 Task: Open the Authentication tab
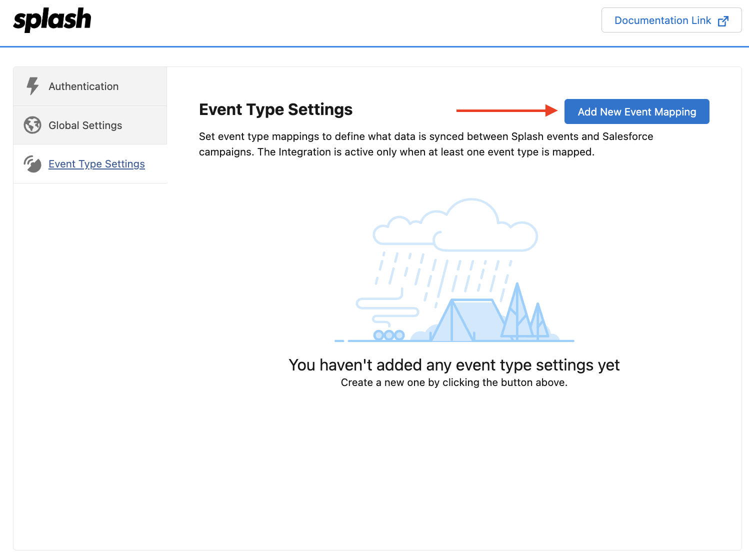[90, 86]
